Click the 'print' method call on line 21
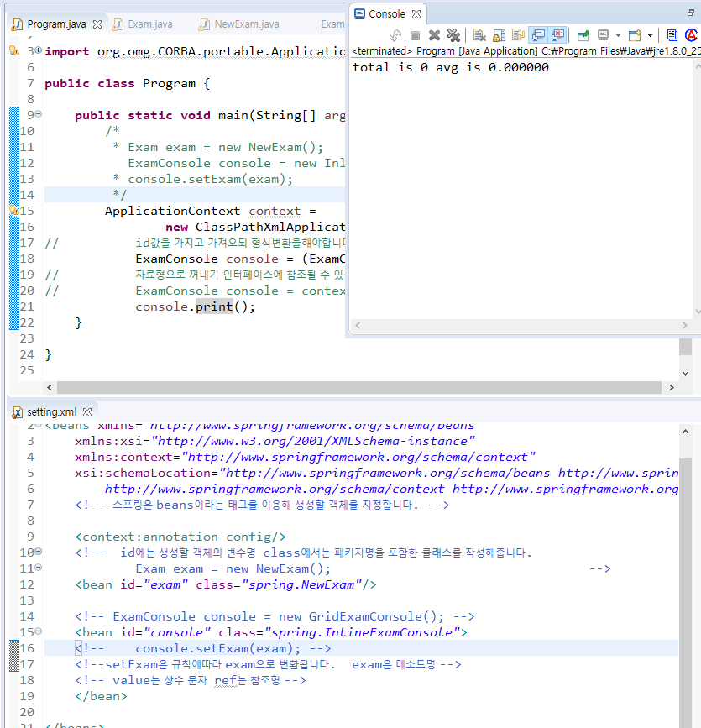 pos(214,306)
